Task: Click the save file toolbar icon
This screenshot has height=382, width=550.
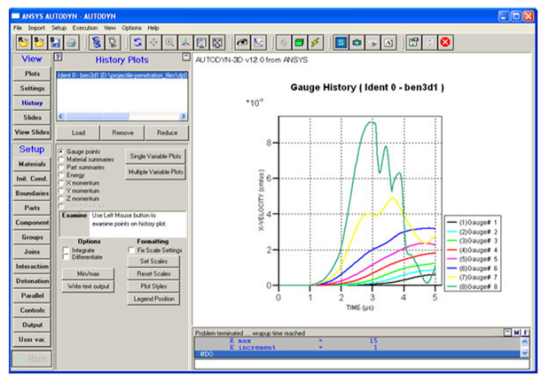Action: pos(55,42)
